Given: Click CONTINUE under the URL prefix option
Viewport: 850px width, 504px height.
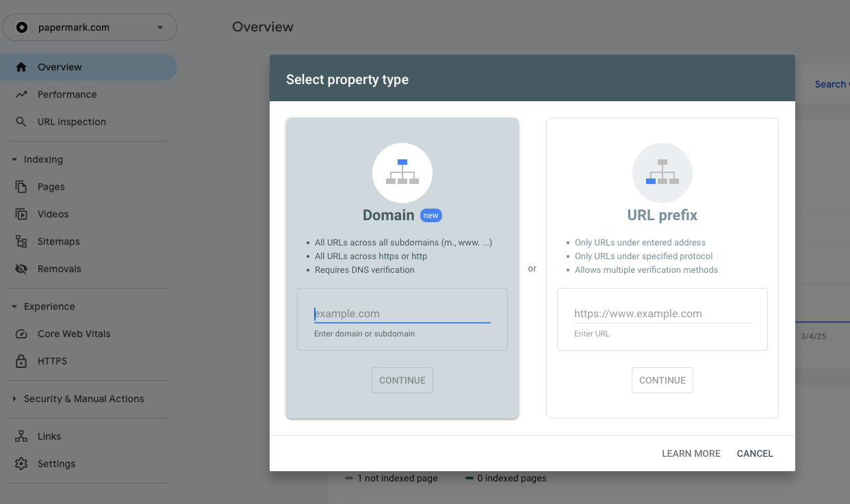Looking at the screenshot, I should 662,380.
